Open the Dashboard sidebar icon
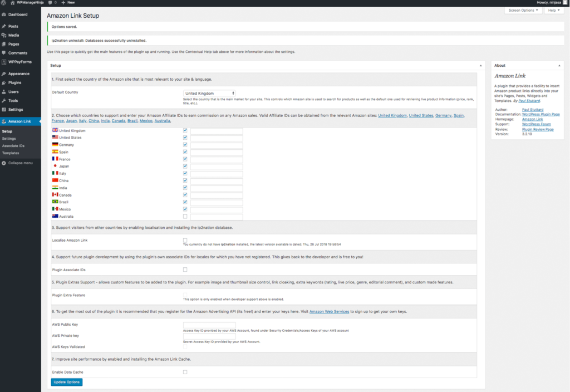 4,14
